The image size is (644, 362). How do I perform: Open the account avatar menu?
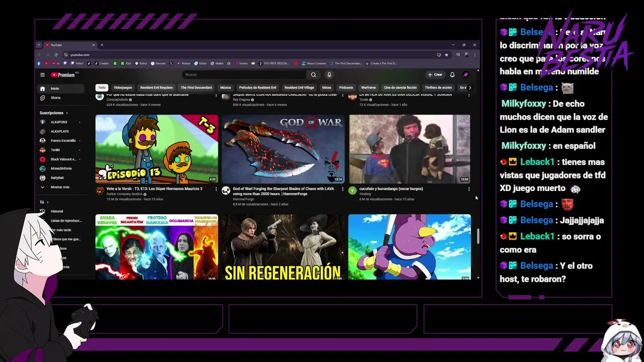point(466,75)
